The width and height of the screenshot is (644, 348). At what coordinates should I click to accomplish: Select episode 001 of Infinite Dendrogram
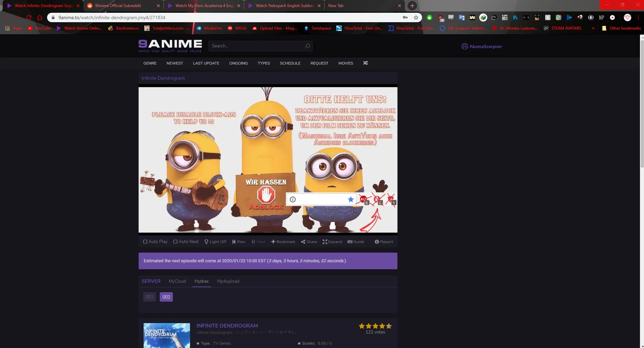(x=149, y=297)
